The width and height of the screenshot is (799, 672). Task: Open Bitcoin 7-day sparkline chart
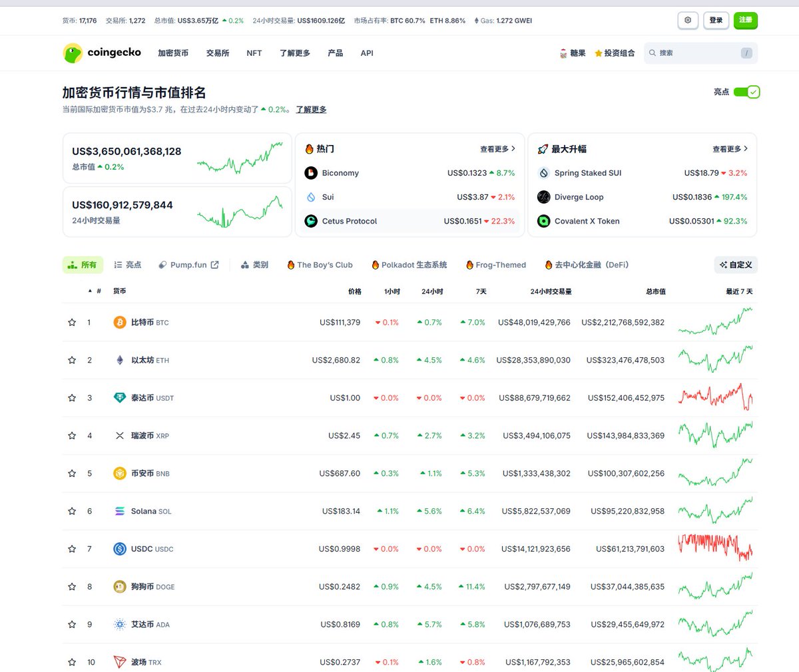tap(716, 321)
